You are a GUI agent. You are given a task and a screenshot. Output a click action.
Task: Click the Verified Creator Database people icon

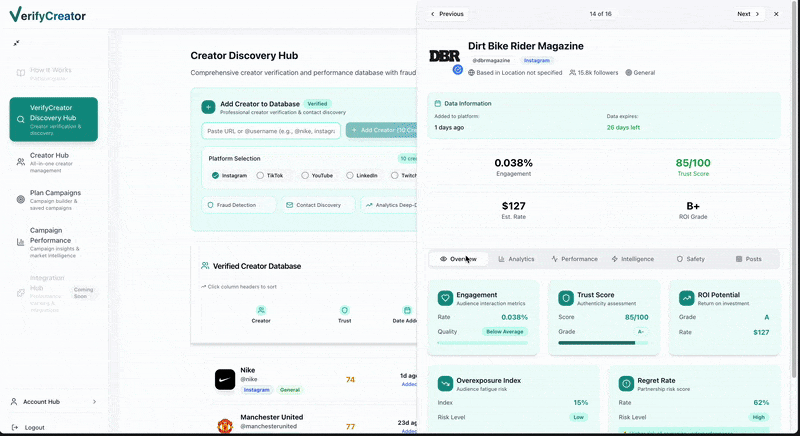205,266
